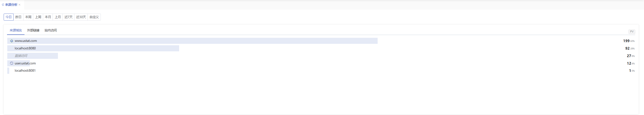The image size is (644, 115).
Task: Select the 今日 date range
Action: click(8, 17)
